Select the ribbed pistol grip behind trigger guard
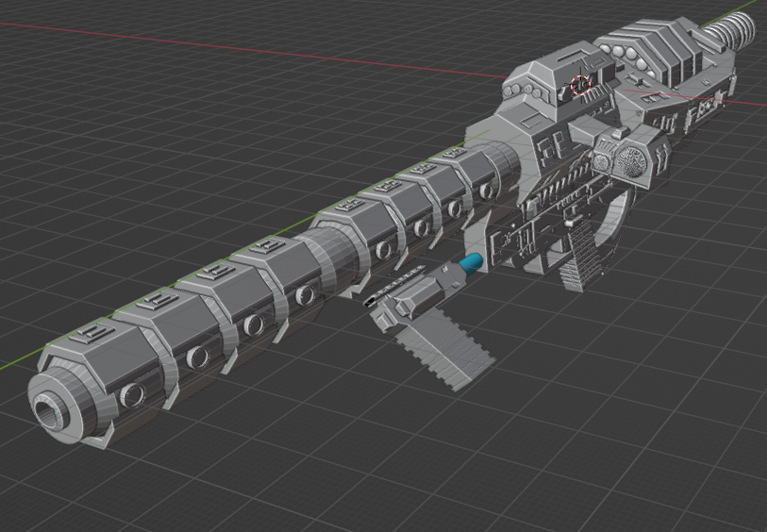 580,255
